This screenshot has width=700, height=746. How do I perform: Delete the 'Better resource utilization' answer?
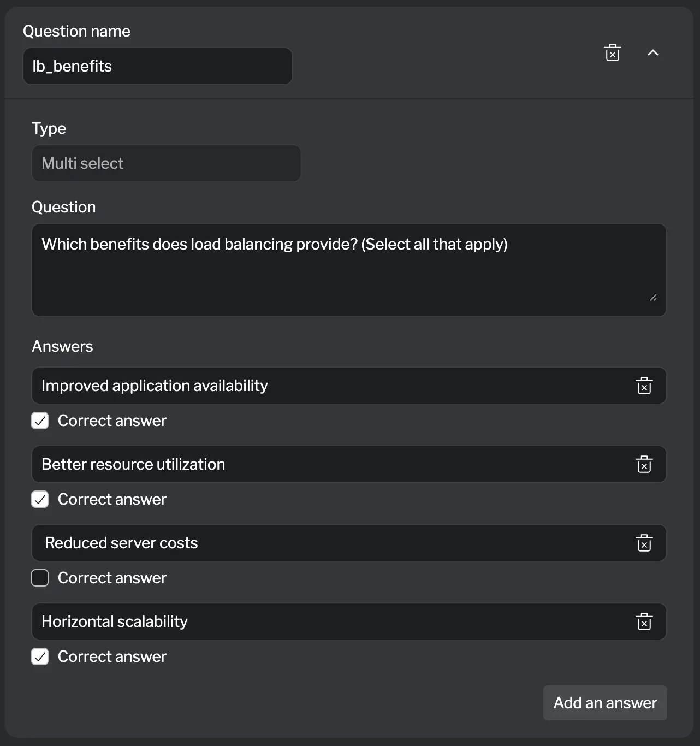coord(644,464)
